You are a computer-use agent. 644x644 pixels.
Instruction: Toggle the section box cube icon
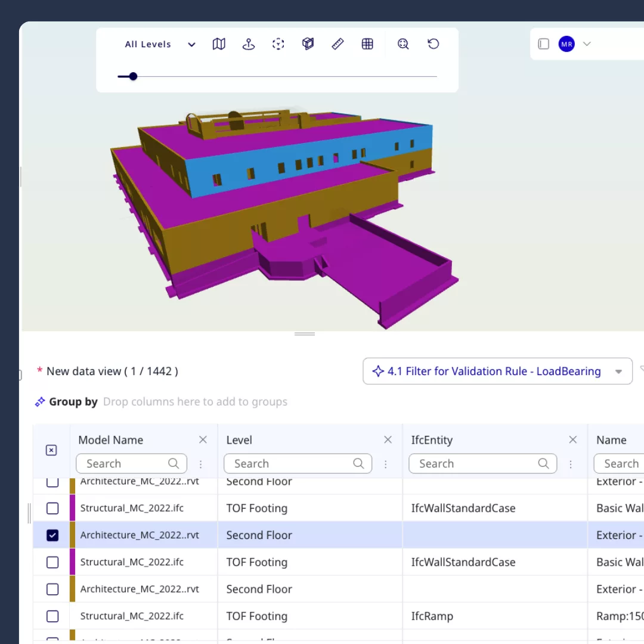(308, 44)
